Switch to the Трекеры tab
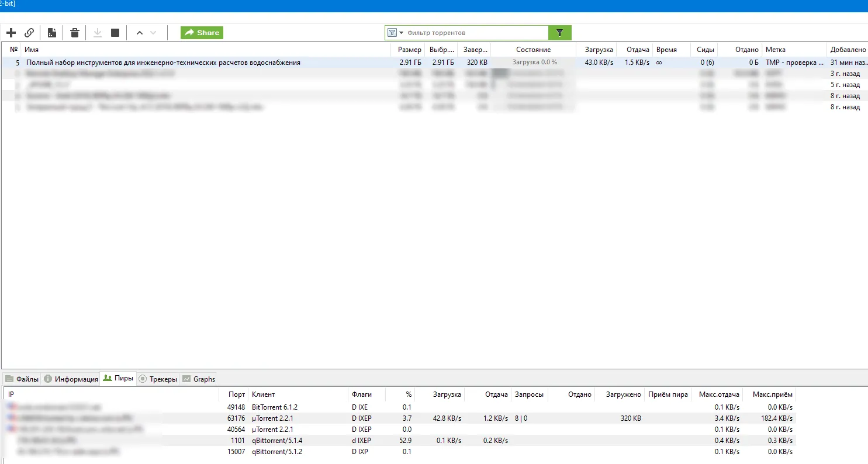Image resolution: width=868 pixels, height=464 pixels. (158, 379)
